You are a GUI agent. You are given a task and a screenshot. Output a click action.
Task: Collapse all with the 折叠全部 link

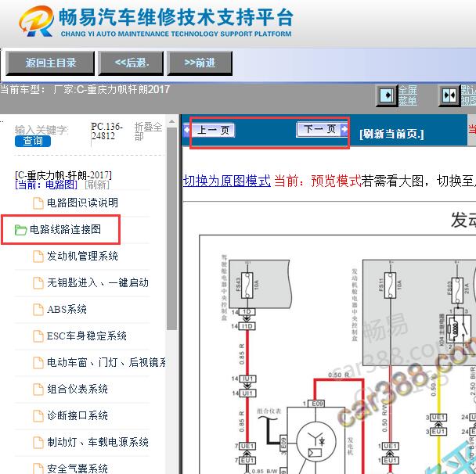click(x=148, y=131)
